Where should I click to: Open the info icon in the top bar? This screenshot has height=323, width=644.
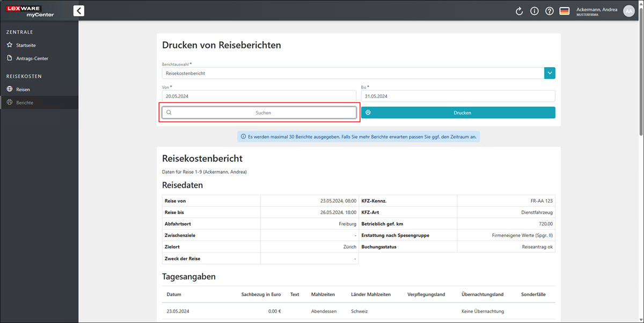point(534,10)
